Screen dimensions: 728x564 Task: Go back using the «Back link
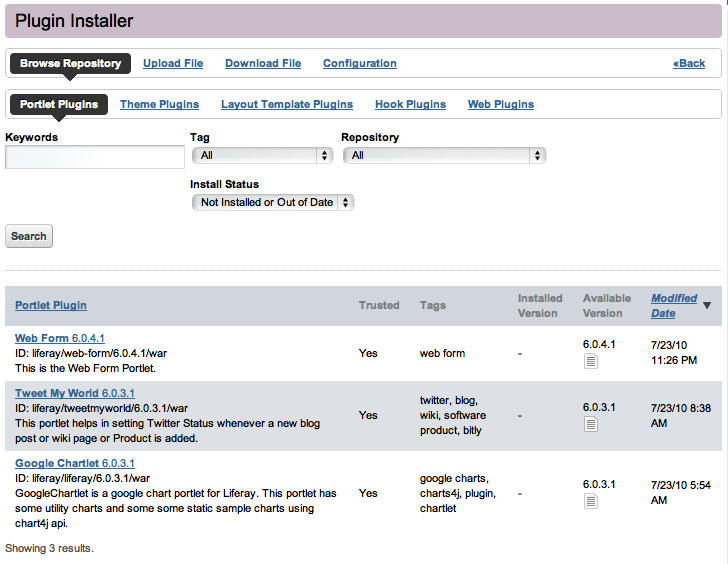[x=689, y=63]
